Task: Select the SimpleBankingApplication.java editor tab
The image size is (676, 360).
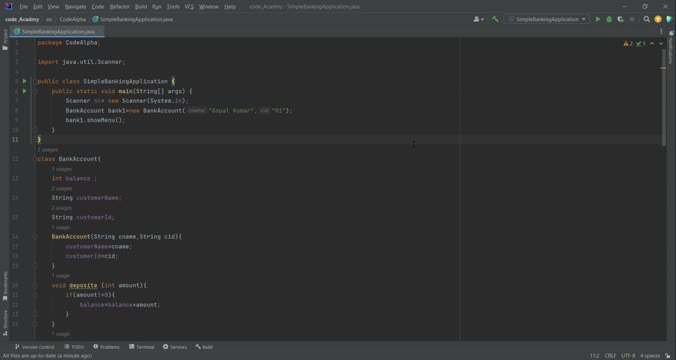Action: click(58, 31)
